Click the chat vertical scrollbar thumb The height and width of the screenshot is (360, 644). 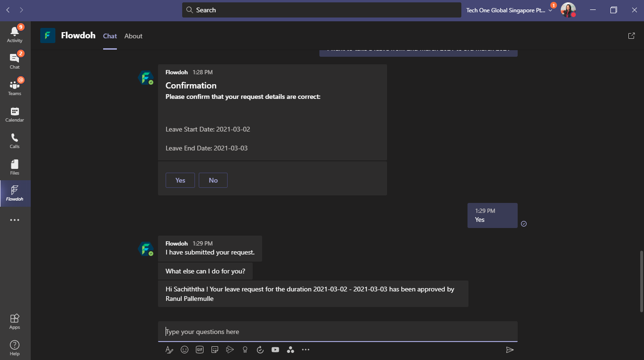(x=642, y=282)
